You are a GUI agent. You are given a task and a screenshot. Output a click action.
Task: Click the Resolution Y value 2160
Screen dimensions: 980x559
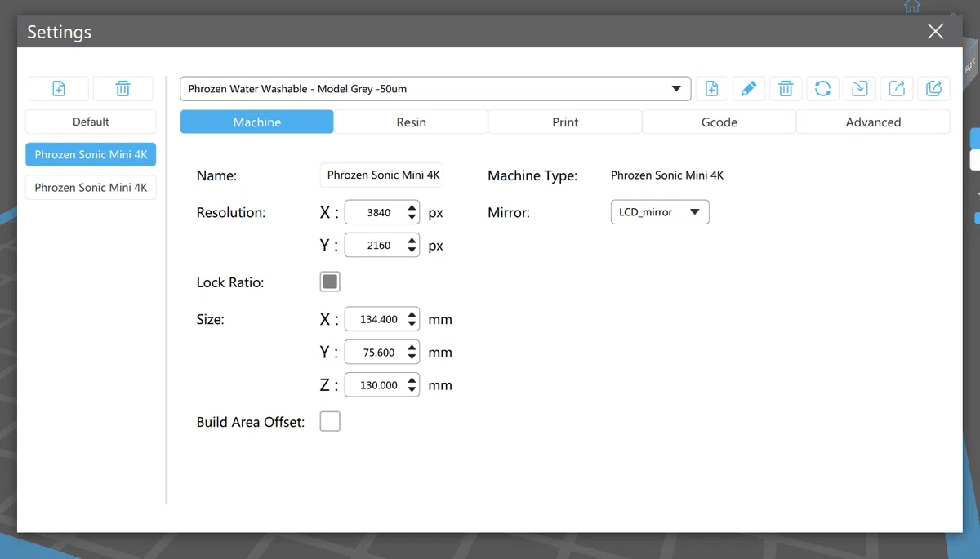(x=379, y=246)
